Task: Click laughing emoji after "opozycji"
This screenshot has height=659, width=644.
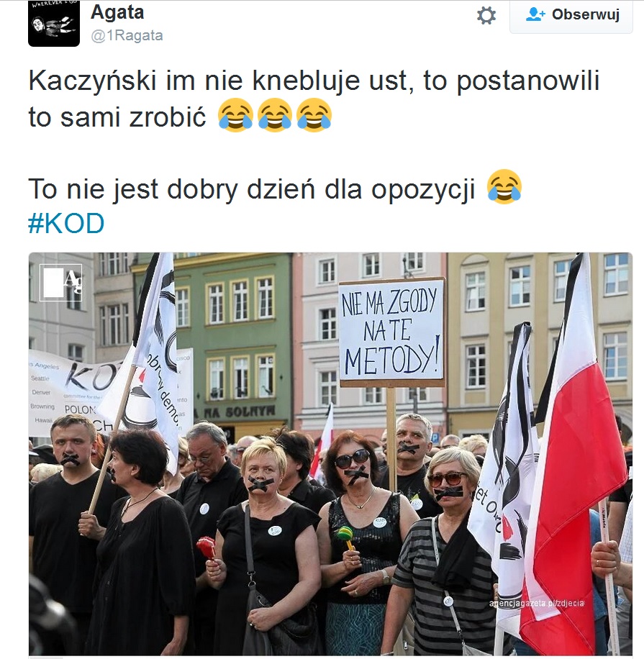Action: 504,186
